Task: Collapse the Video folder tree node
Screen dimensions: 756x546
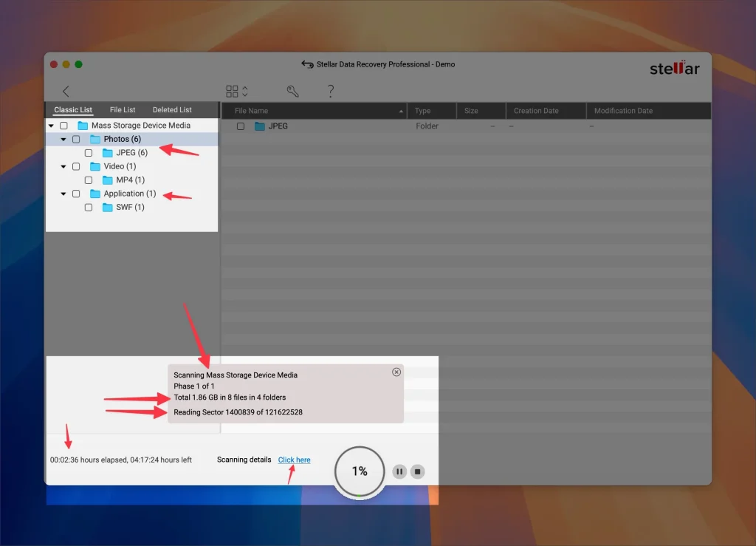Action: tap(63, 166)
